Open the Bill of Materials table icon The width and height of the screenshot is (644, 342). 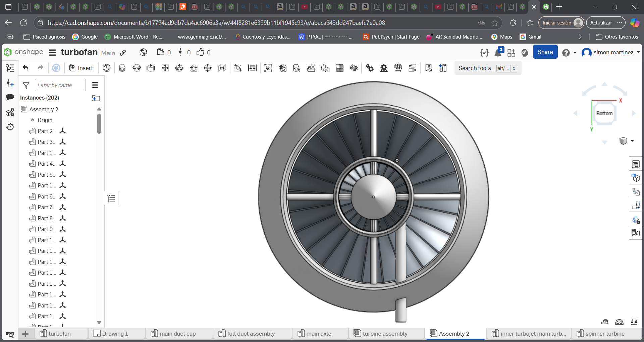(x=636, y=164)
